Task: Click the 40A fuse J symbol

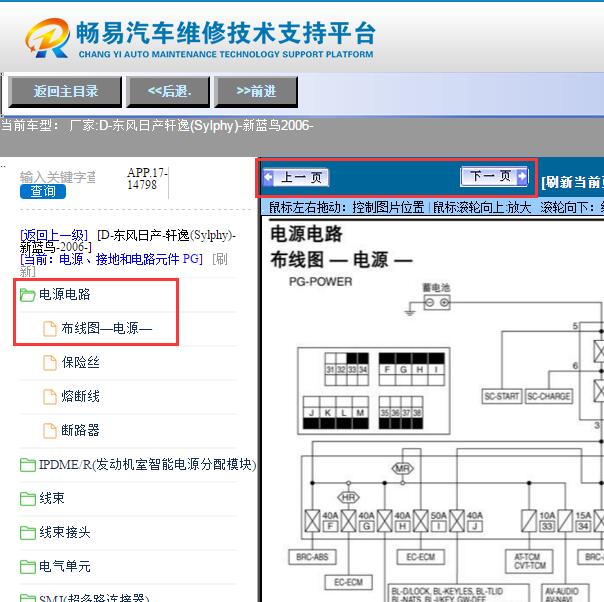Action: 457,521
